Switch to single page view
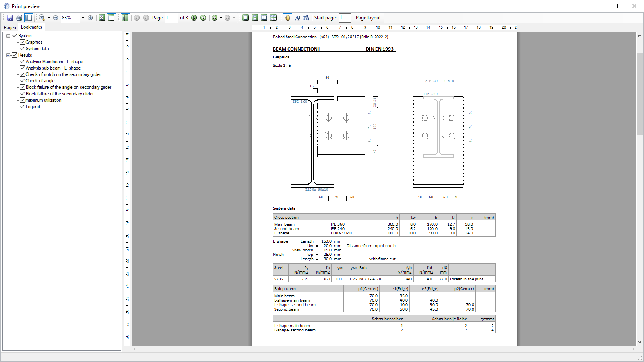Viewport: 644px width, 362px height. click(246, 18)
